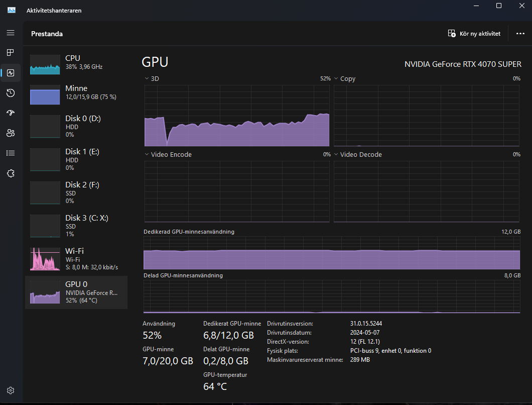Click Kör ny aktivitet button

(x=474, y=33)
